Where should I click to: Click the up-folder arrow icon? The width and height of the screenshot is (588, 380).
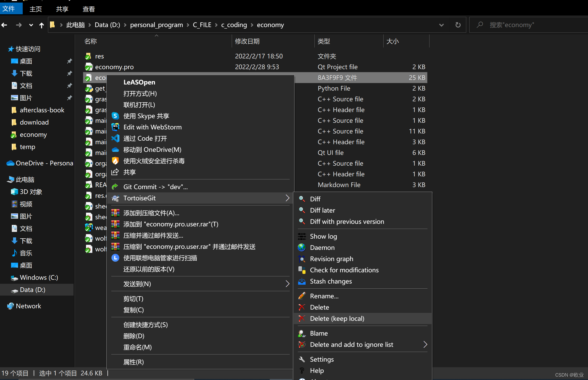tap(41, 25)
